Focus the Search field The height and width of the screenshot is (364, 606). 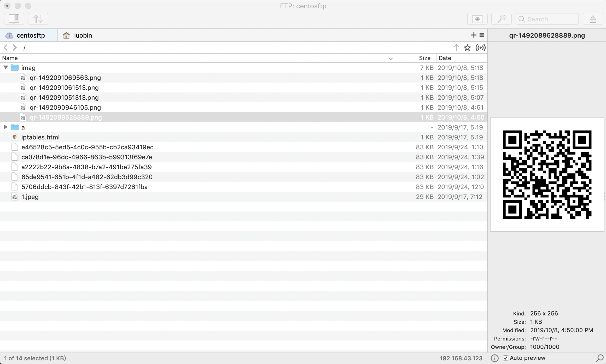[547, 19]
